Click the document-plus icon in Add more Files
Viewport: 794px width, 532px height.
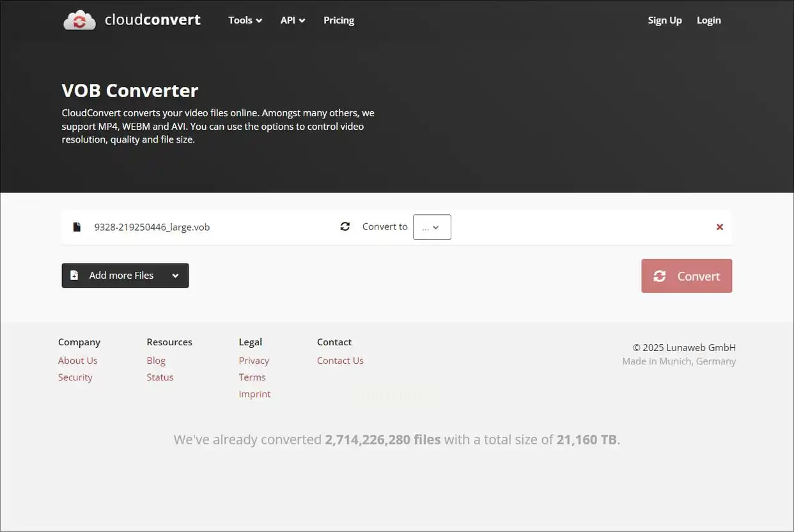click(x=74, y=276)
